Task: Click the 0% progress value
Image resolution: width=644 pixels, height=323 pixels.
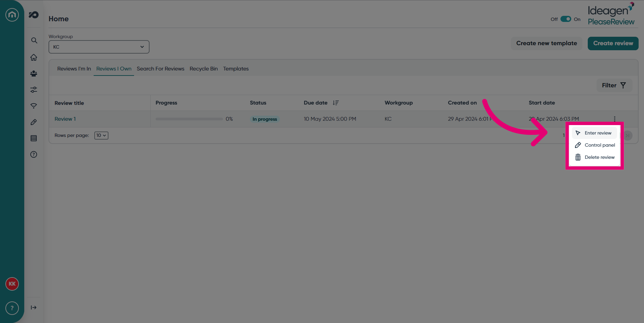Action: [229, 119]
